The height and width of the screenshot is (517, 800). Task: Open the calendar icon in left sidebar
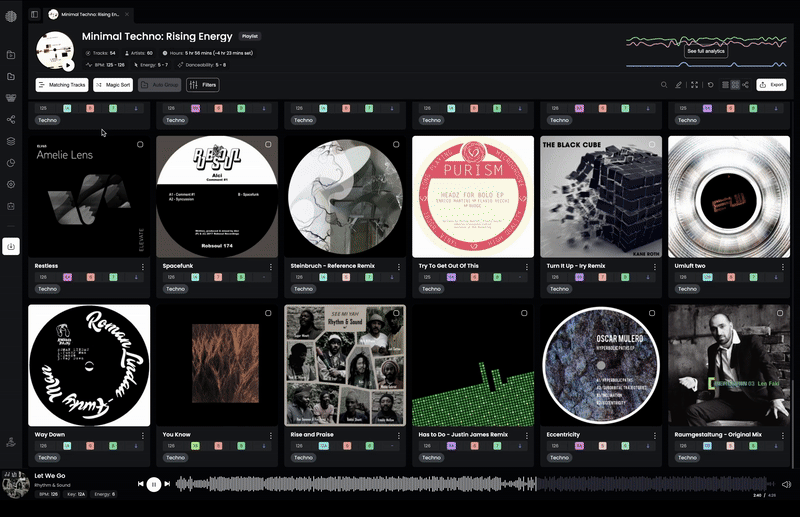click(x=11, y=206)
